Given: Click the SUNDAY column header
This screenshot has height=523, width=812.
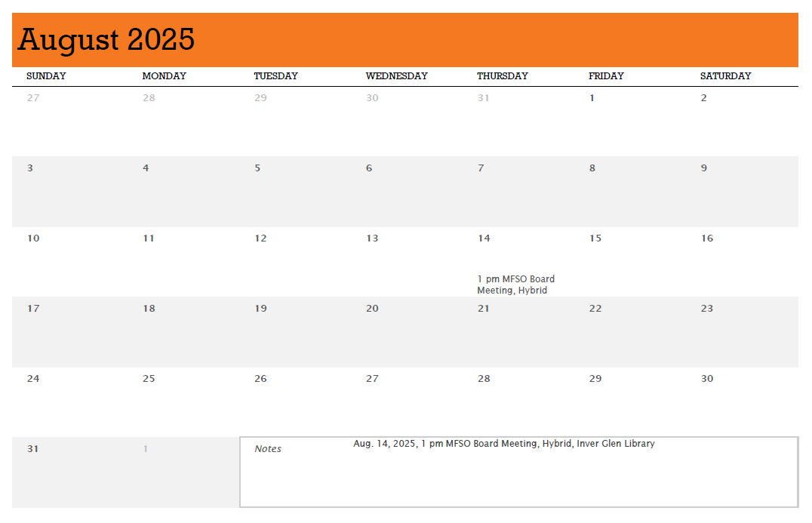Looking at the screenshot, I should point(46,76).
